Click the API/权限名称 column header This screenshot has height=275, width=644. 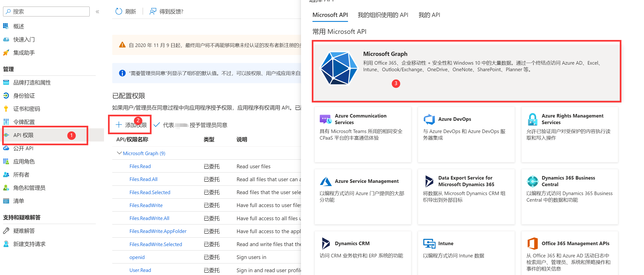[x=132, y=139]
